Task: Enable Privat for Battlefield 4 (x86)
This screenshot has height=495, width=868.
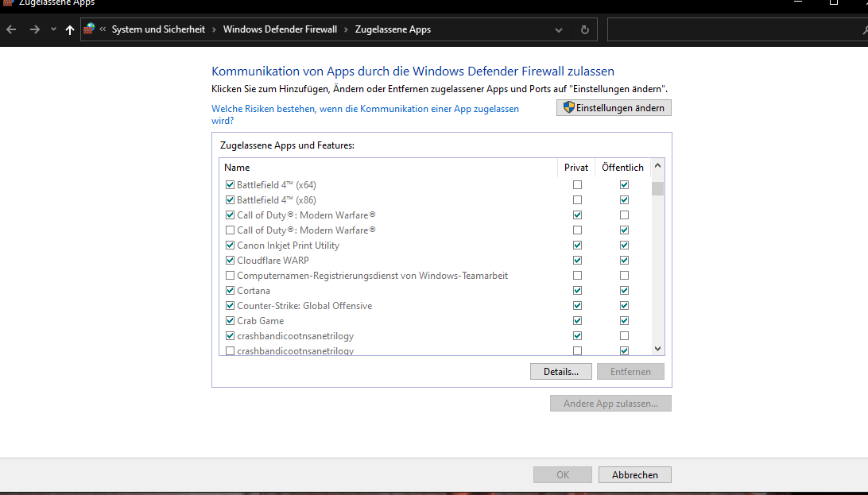Action: (577, 199)
